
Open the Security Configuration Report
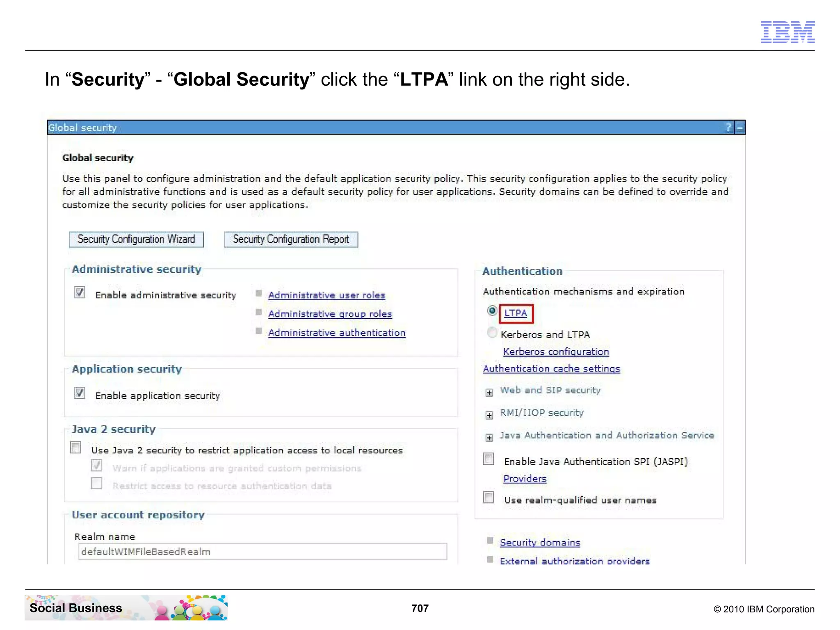(x=291, y=240)
